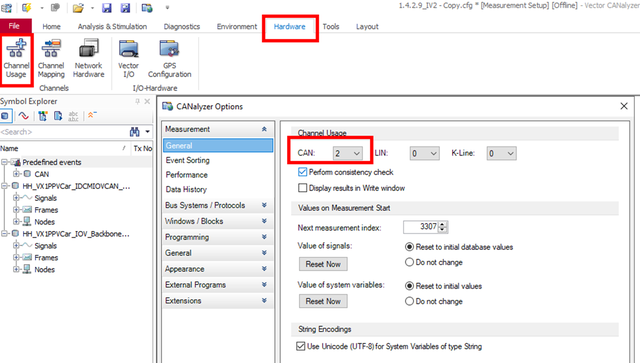Start measurement with the lightning icon
640x363 pixels.
(x=27, y=7)
